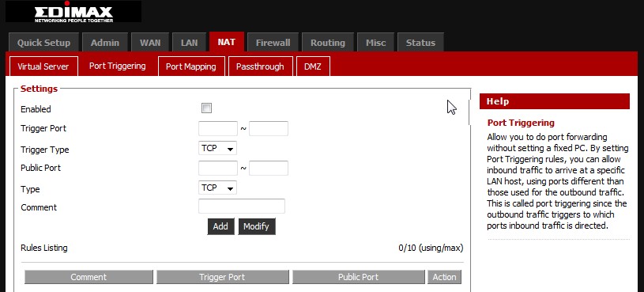Open the Status tab
Image resolution: width=644 pixels, height=292 pixels.
pos(420,43)
